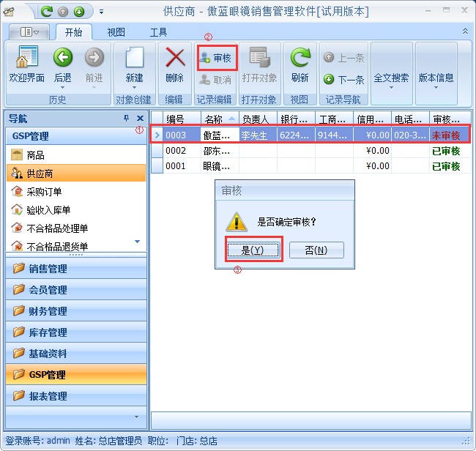
Task: Click the 欢迎界面 welcome screen icon
Action: (x=26, y=59)
